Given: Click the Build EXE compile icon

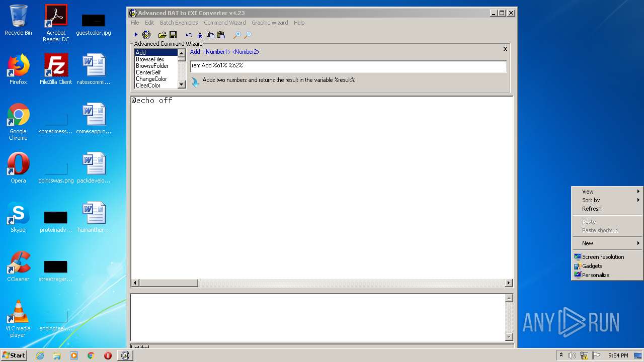Looking at the screenshot, I should click(146, 35).
